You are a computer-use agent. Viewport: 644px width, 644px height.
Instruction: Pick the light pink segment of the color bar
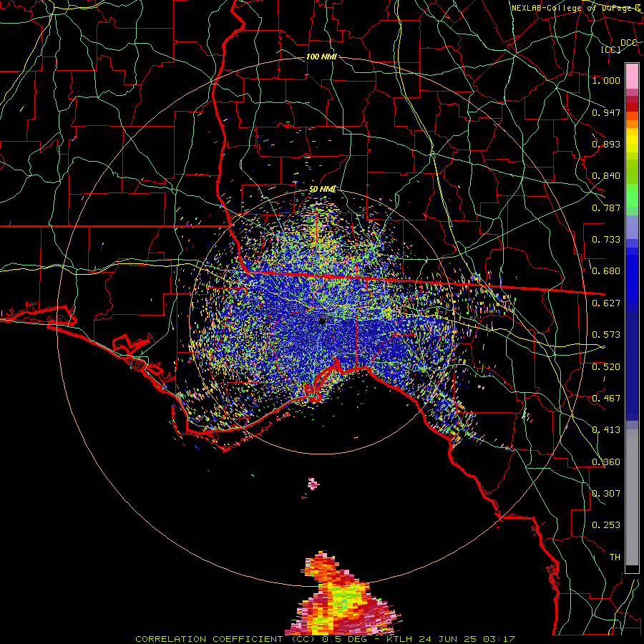click(x=632, y=76)
